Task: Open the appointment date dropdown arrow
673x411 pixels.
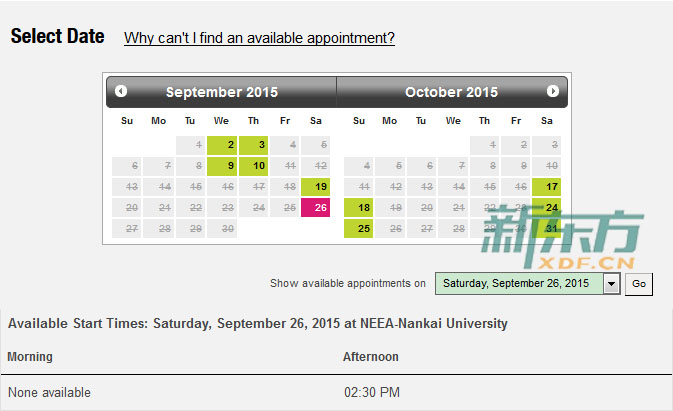Action: (x=612, y=284)
